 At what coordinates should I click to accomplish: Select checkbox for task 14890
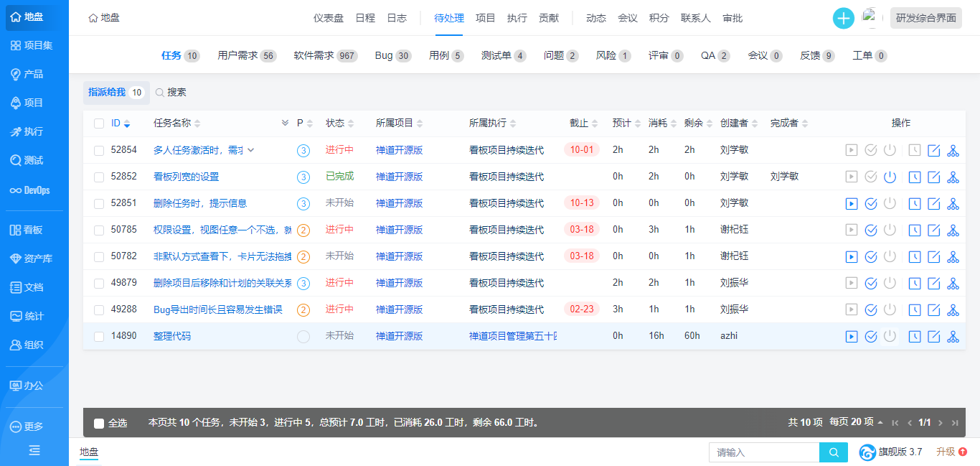pyautogui.click(x=99, y=337)
